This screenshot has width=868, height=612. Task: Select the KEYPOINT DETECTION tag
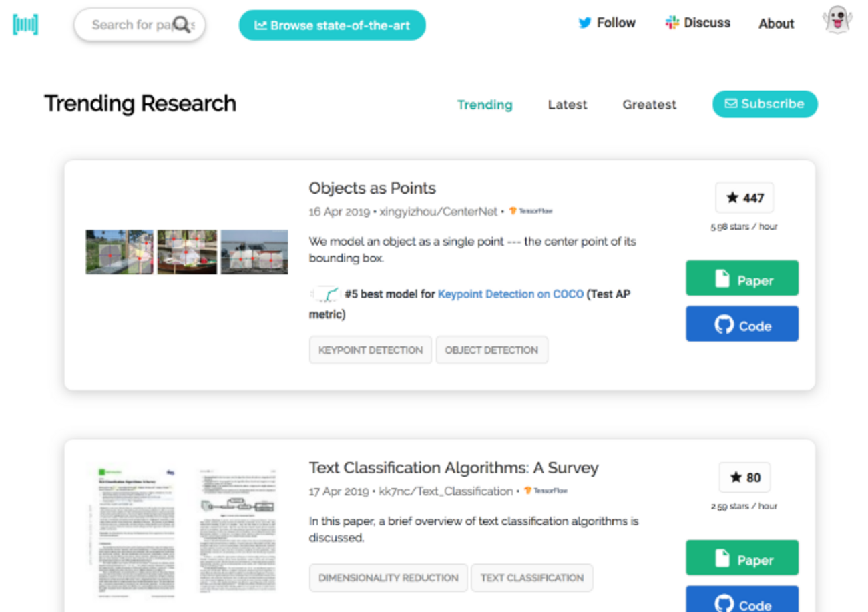(370, 350)
